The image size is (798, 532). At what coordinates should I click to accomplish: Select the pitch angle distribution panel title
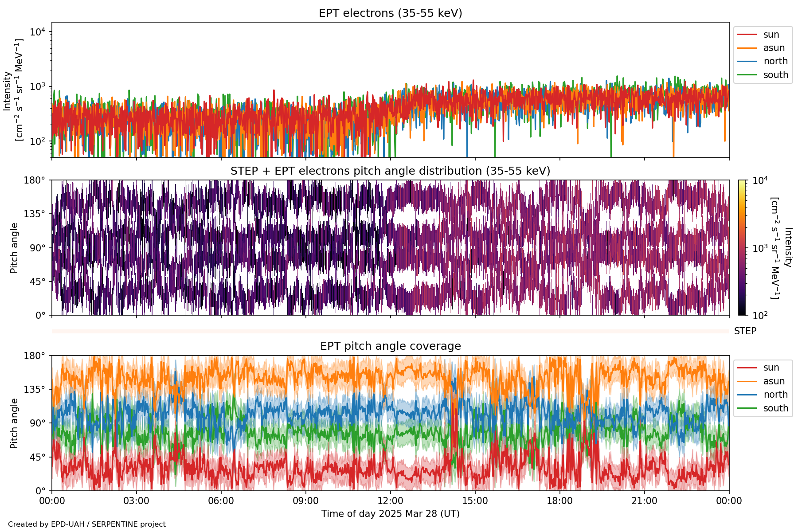(390, 171)
